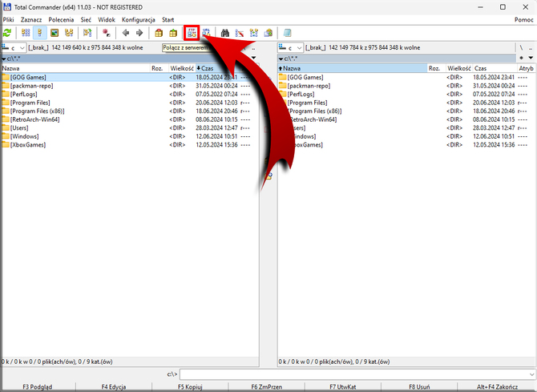
Task: Go forward with the right arrow icon
Action: pyautogui.click(x=139, y=33)
